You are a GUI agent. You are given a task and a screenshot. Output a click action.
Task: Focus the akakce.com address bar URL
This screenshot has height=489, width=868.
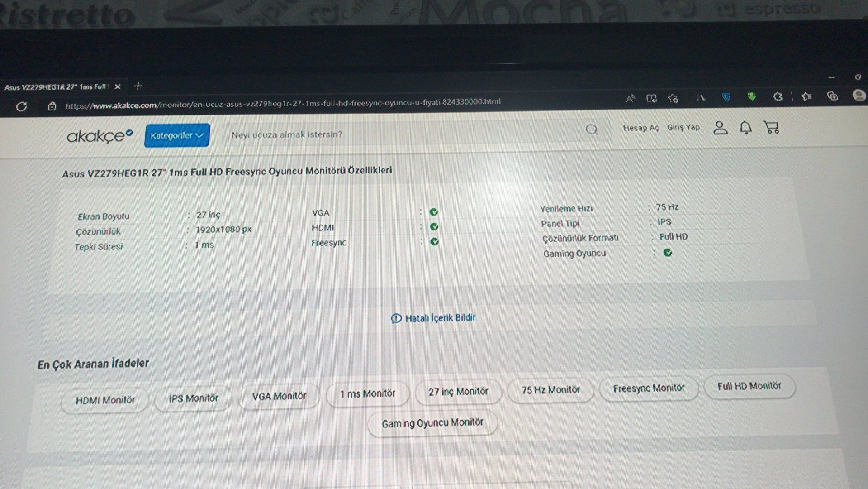point(283,103)
